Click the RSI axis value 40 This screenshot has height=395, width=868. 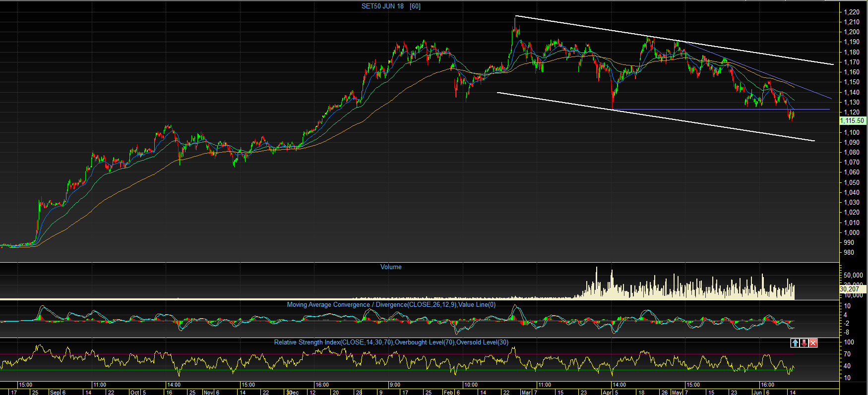click(847, 366)
